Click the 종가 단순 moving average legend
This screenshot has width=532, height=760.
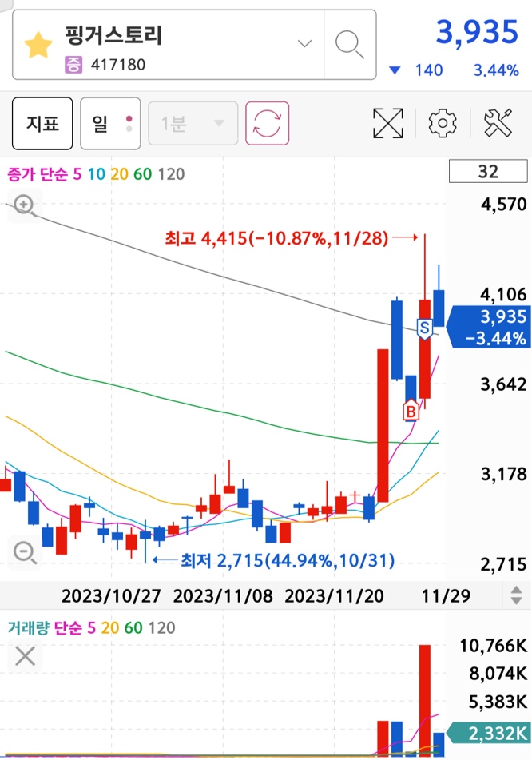click(38, 174)
